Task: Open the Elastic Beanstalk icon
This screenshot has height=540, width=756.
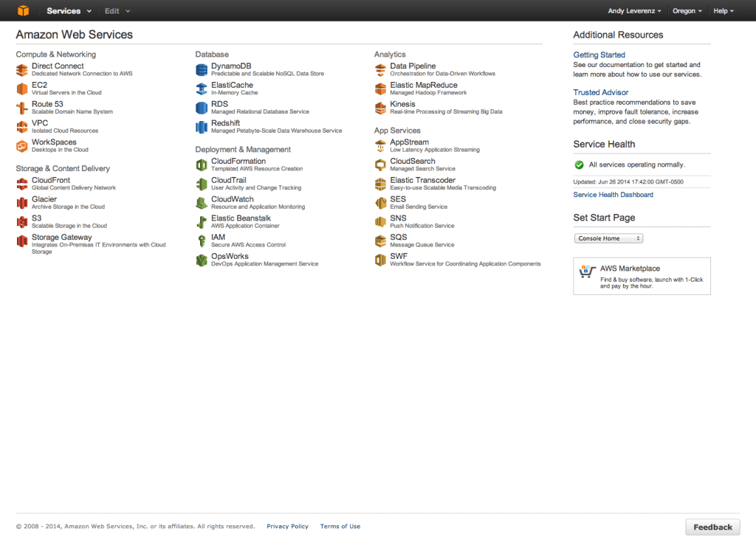Action: click(202, 222)
